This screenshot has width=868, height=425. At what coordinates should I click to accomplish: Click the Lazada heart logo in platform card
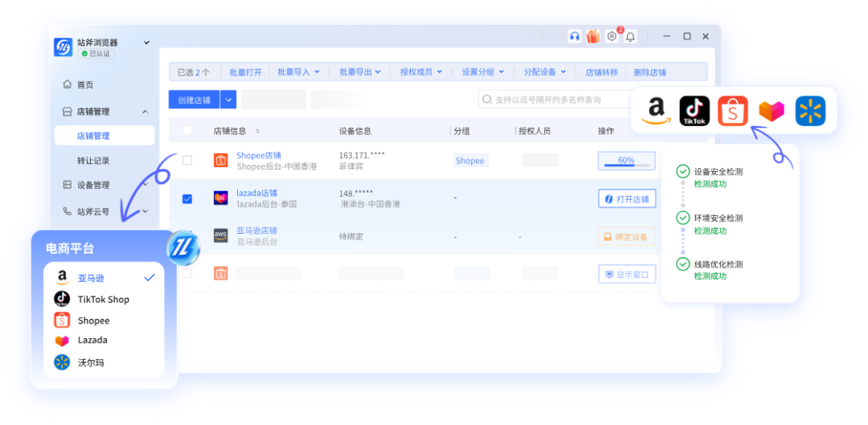point(771,111)
